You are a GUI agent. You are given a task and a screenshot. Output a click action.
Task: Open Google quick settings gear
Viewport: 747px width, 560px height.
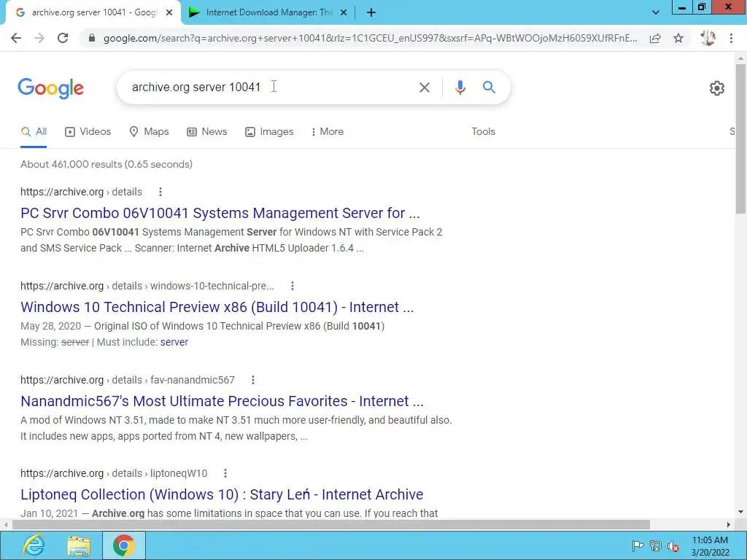click(x=716, y=88)
